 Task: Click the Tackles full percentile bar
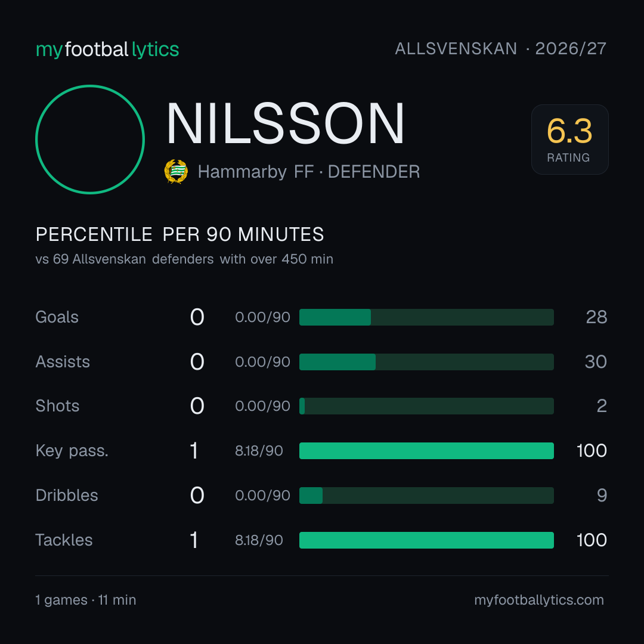pyautogui.click(x=426, y=540)
